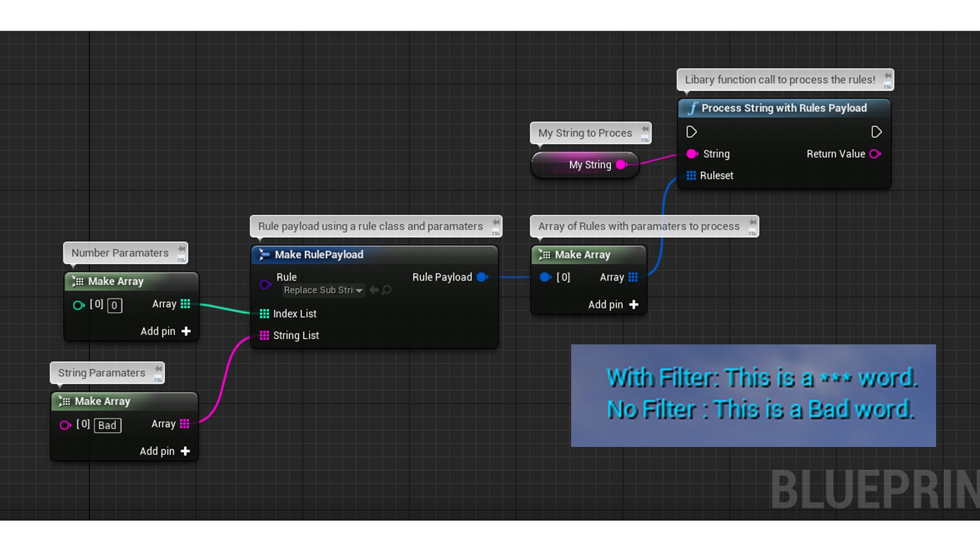Add pin to the String Paramaters Make Array
The height and width of the screenshot is (551, 980).
tap(165, 451)
